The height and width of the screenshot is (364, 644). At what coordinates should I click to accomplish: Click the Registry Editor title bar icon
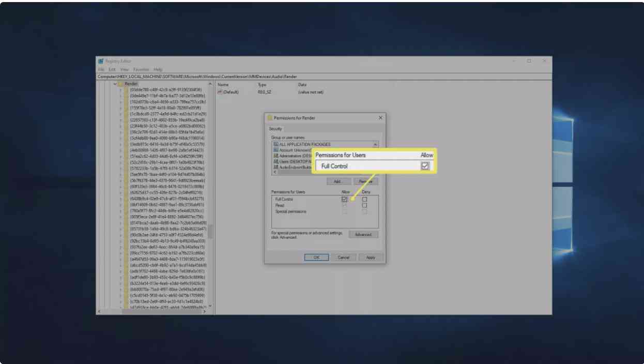pos(101,61)
